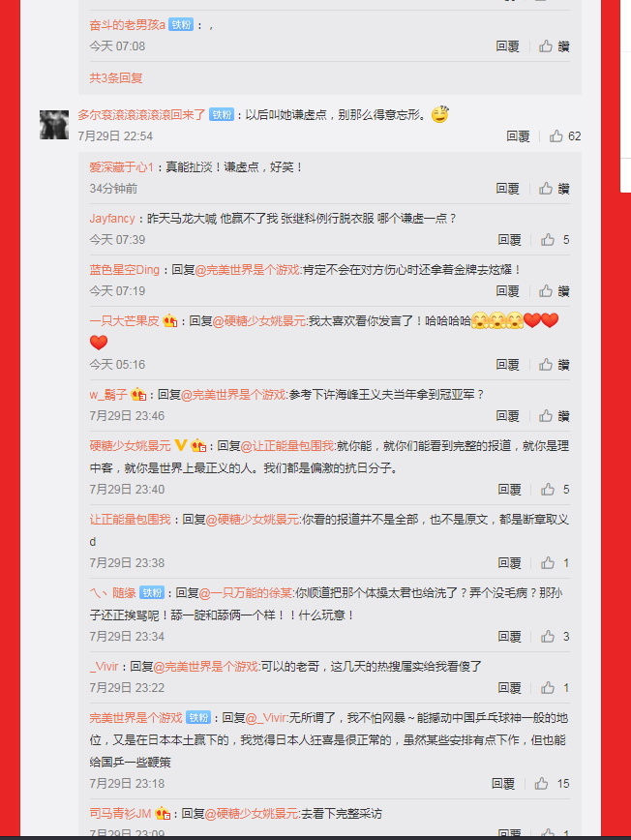631x840 pixels.
Task: Click 回覆 on Jayfancy's comment
Action: [x=509, y=239]
